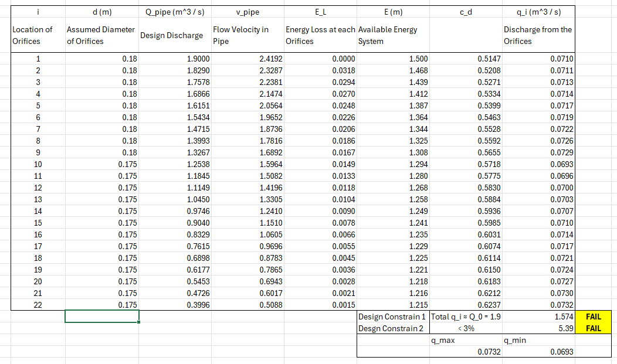Click the yellow FAIL cell beside 1.574
This screenshot has height=364, width=617.
point(594,317)
